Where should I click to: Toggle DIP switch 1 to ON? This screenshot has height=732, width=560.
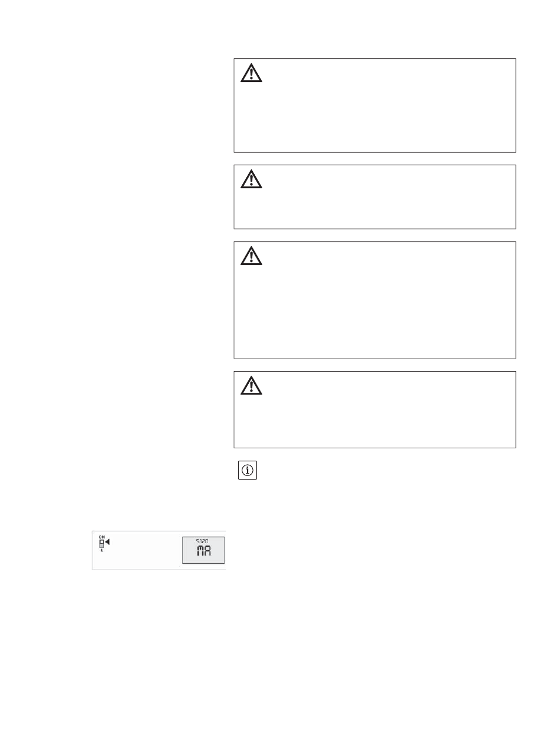pyautogui.click(x=101, y=544)
